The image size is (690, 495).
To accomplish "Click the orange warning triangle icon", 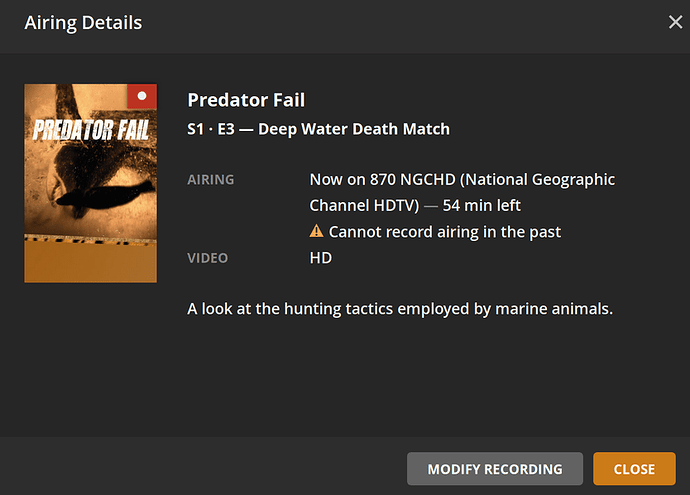I will tap(316, 232).
